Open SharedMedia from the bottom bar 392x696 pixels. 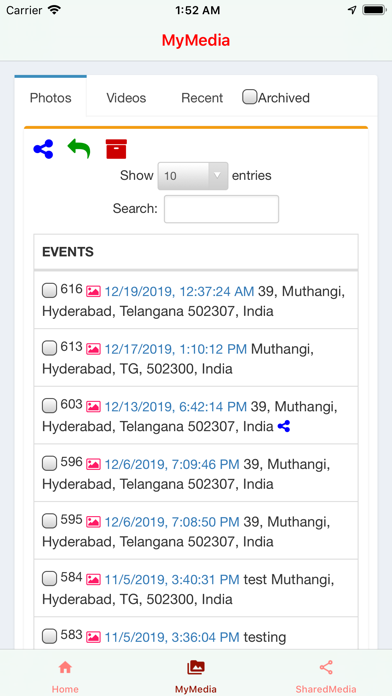pyautogui.click(x=326, y=677)
